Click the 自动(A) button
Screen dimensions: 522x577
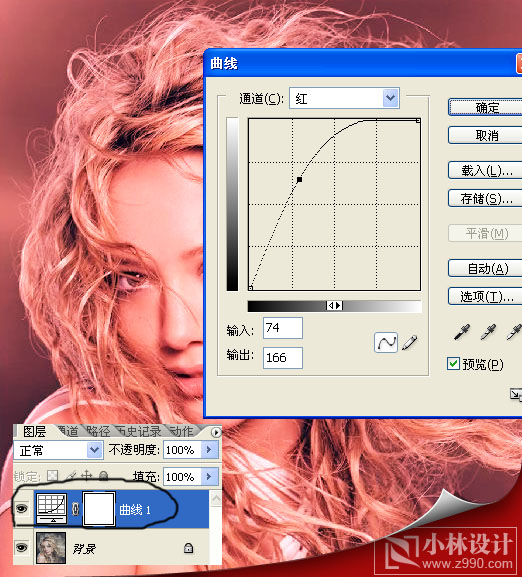coord(485,268)
